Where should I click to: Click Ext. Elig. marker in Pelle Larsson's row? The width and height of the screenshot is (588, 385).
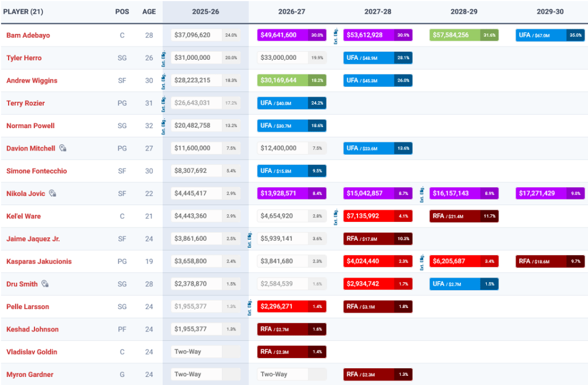pyautogui.click(x=250, y=307)
